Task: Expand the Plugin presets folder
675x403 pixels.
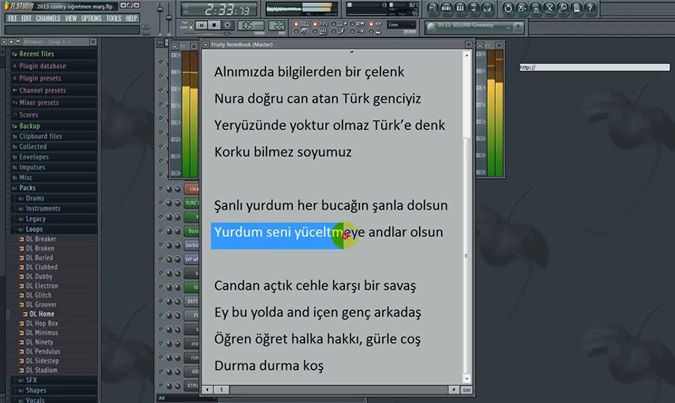Action: click(x=53, y=78)
